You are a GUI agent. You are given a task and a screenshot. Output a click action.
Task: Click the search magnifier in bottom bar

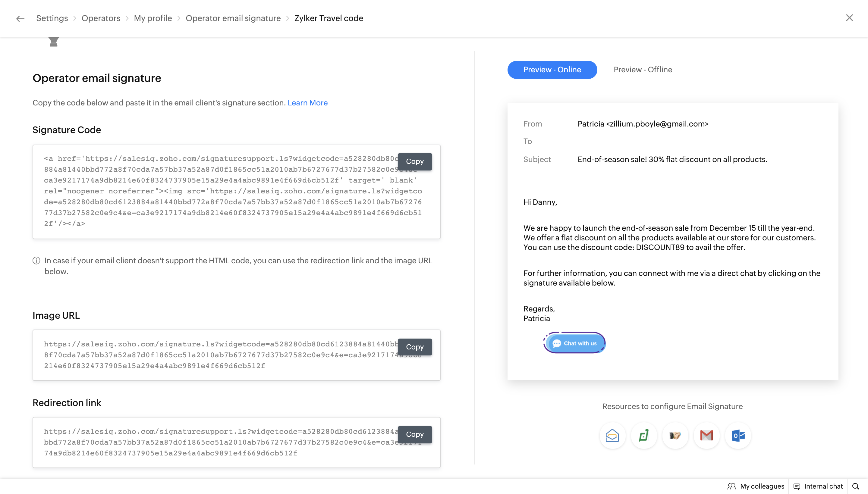click(x=855, y=486)
